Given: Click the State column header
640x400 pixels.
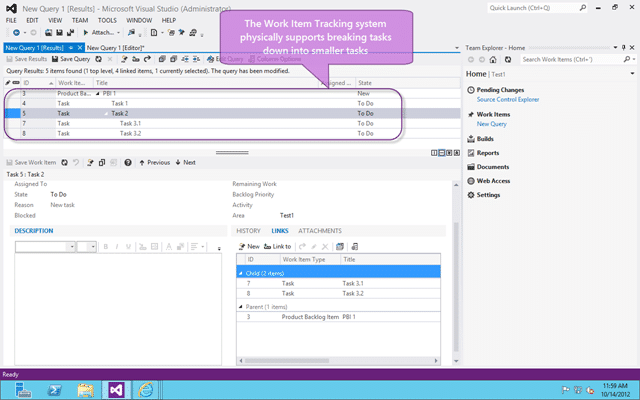Looking at the screenshot, I should point(408,83).
